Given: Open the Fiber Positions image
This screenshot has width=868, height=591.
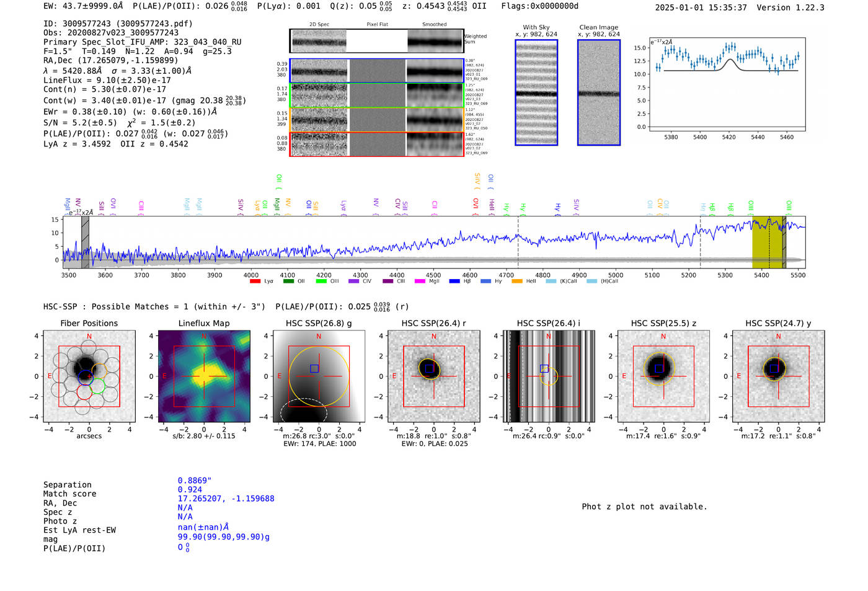Looking at the screenshot, I should (89, 376).
